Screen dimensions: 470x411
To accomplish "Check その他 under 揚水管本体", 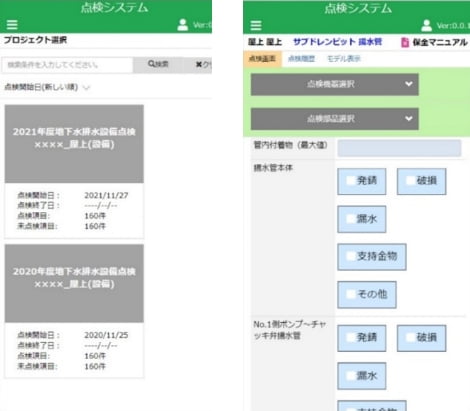I will click(x=367, y=294).
